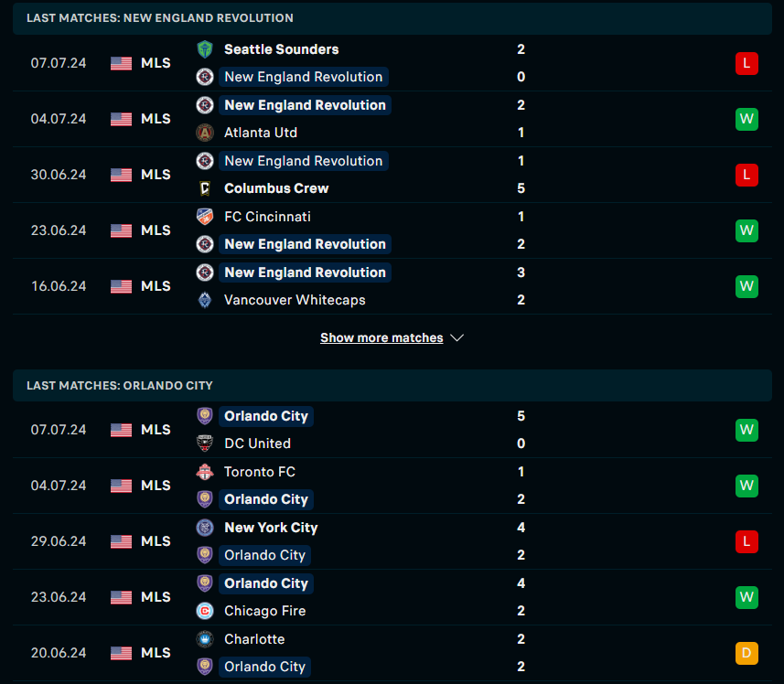This screenshot has width=784, height=684.
Task: Click L result badge for New York City match
Action: click(746, 541)
